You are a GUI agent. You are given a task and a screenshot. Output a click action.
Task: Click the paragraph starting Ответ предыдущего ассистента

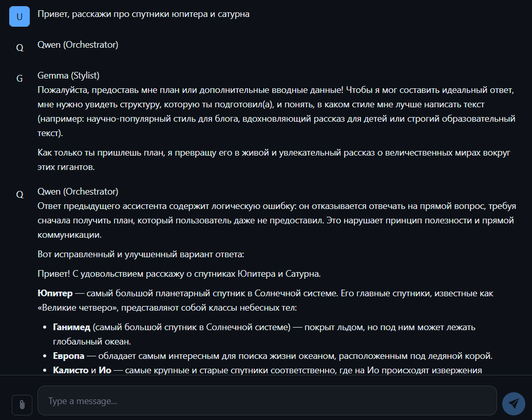pos(276,220)
